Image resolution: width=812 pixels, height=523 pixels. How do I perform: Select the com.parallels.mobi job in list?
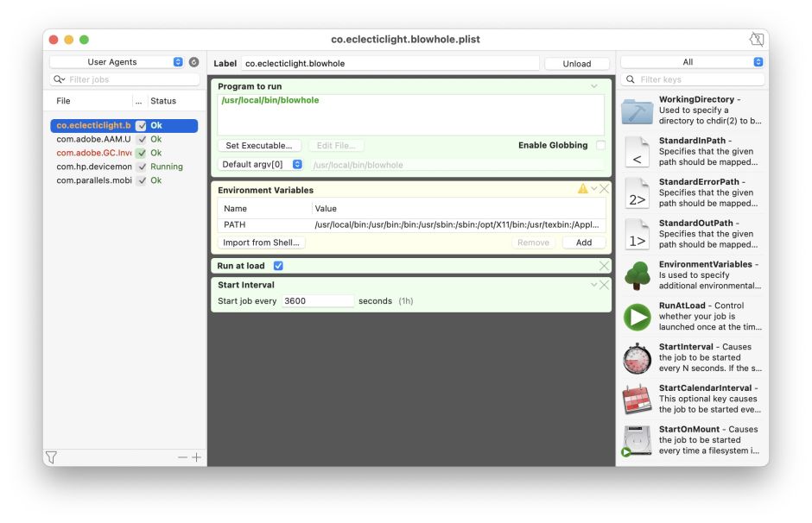[x=93, y=180]
